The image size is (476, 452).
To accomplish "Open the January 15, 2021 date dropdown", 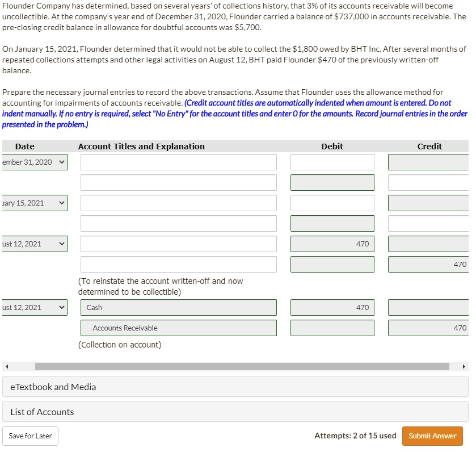I will [x=35, y=203].
